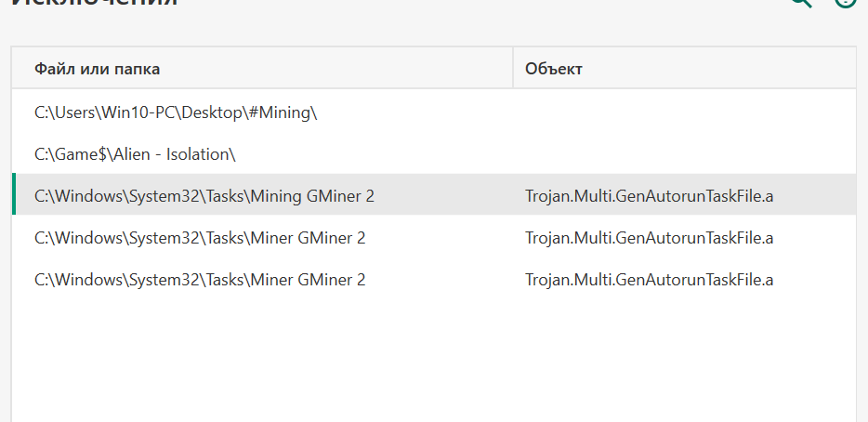Sort by the "Файл или папка" column header
This screenshot has height=422, width=868.
point(98,69)
